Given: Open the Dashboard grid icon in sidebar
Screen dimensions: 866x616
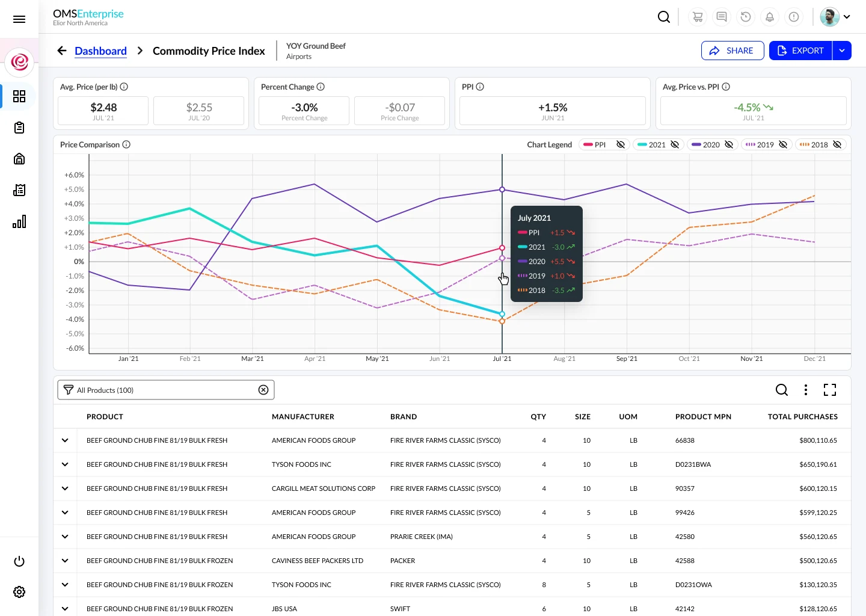Looking at the screenshot, I should (19, 96).
